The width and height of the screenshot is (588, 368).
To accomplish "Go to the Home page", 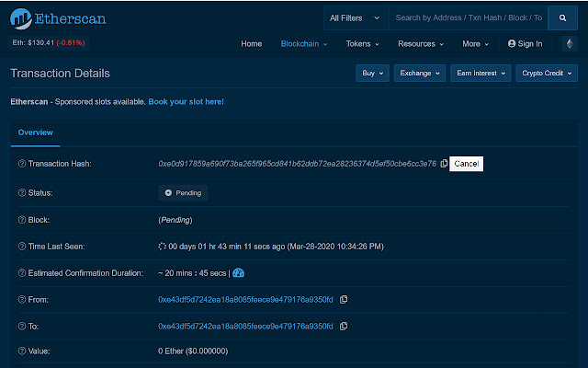I will coord(251,44).
